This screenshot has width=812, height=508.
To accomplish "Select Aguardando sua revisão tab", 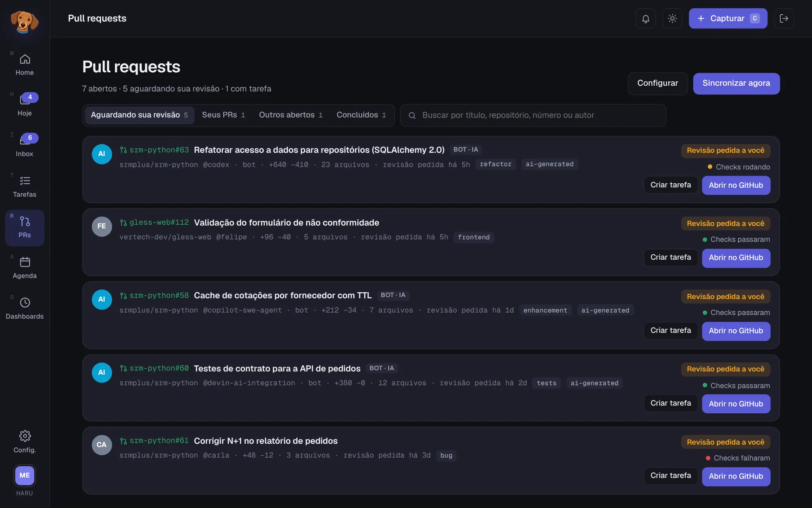I will coord(139,115).
